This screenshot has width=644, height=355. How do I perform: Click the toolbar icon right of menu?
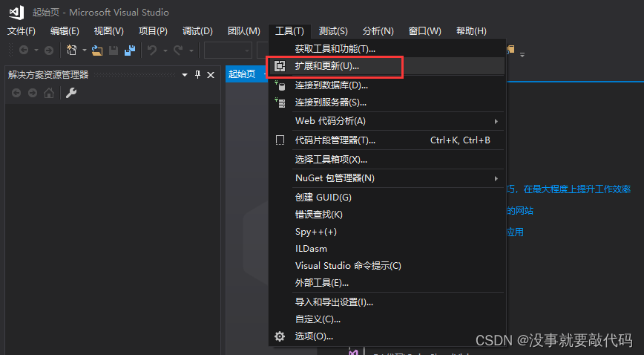[510, 50]
